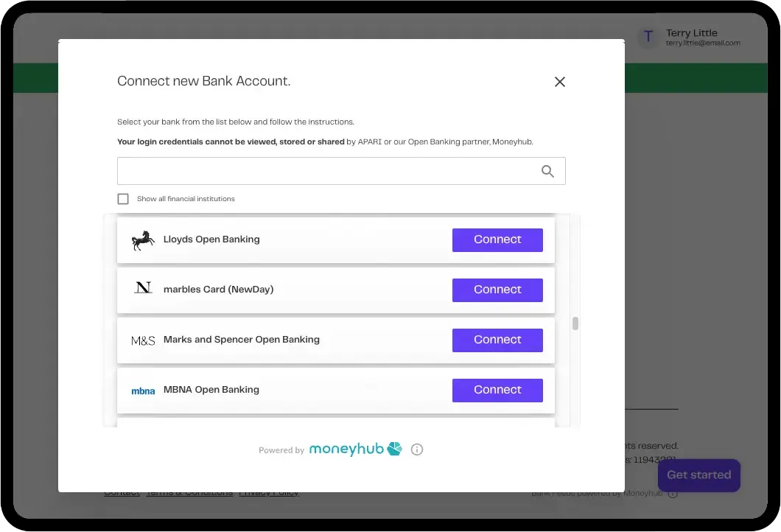Select the Marks and Spencer Open Banking row
Image resolution: width=781 pixels, height=532 pixels.
(336, 340)
